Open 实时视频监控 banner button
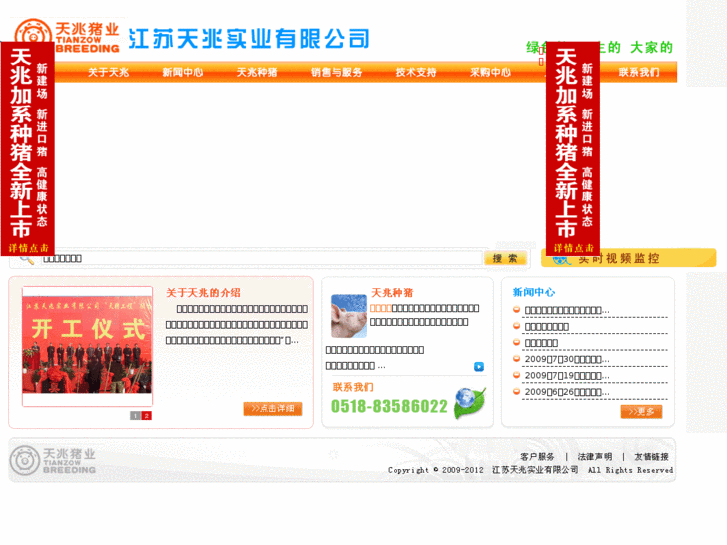Image resolution: width=727 pixels, height=545 pixels. click(x=628, y=258)
